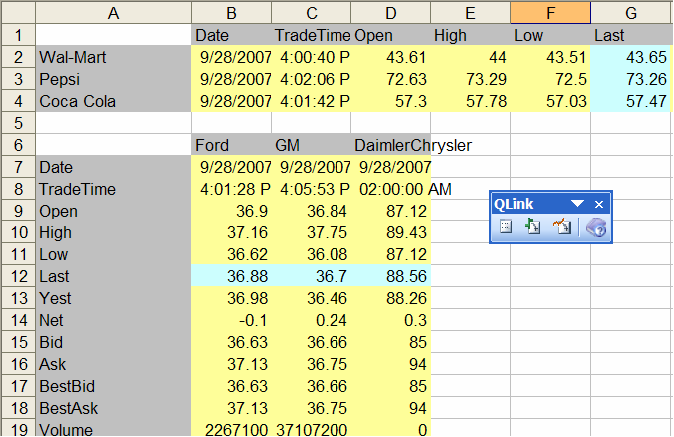Select GM's Low value 36.08
The height and width of the screenshot is (437, 674).
pyautogui.click(x=311, y=254)
